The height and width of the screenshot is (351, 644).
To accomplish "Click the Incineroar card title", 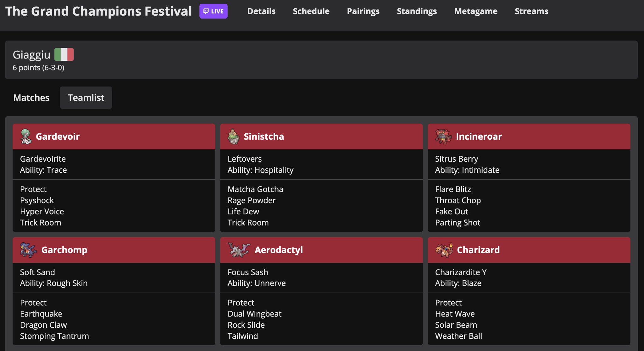I will tap(479, 136).
